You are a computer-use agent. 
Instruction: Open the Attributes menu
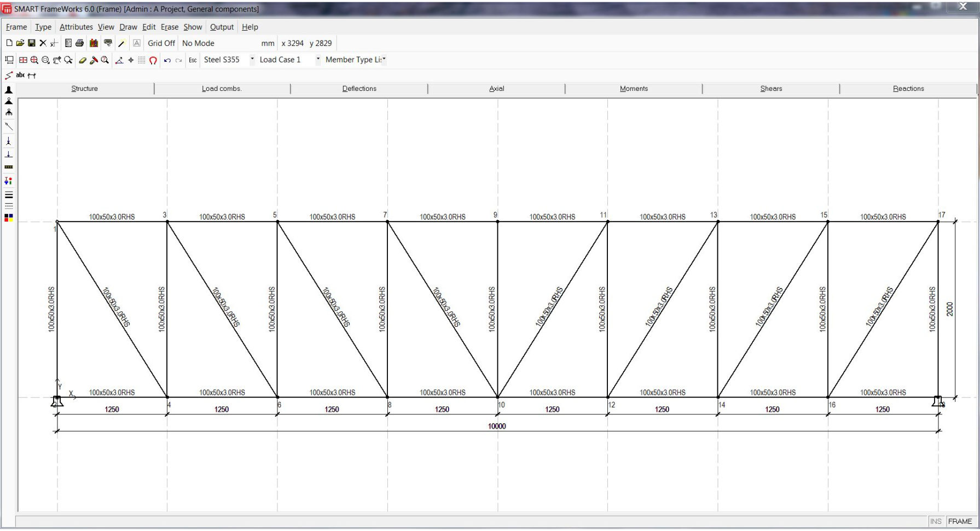(76, 27)
